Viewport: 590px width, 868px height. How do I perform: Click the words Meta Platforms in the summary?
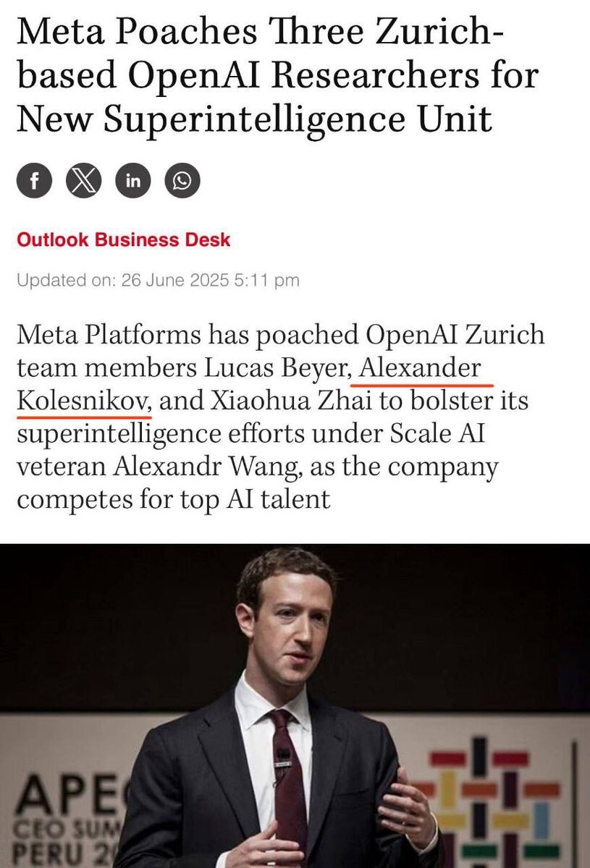(x=108, y=335)
